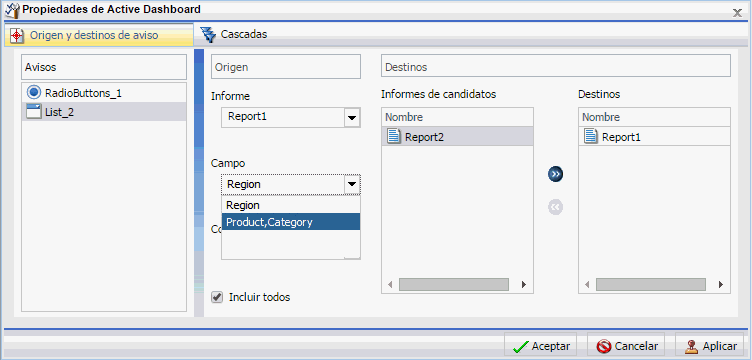
Task: Collapse the Campo dropdown arrow
Action: tap(352, 184)
